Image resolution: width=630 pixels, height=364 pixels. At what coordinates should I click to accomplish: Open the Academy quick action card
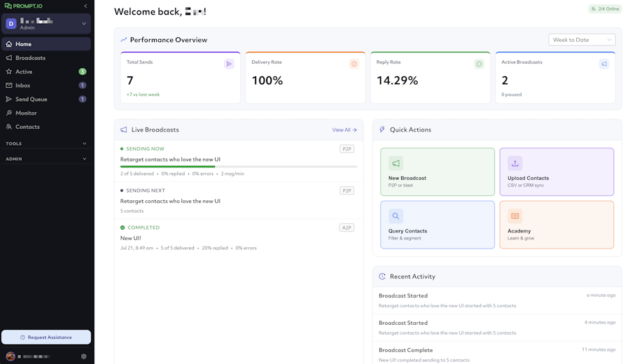[x=556, y=225]
